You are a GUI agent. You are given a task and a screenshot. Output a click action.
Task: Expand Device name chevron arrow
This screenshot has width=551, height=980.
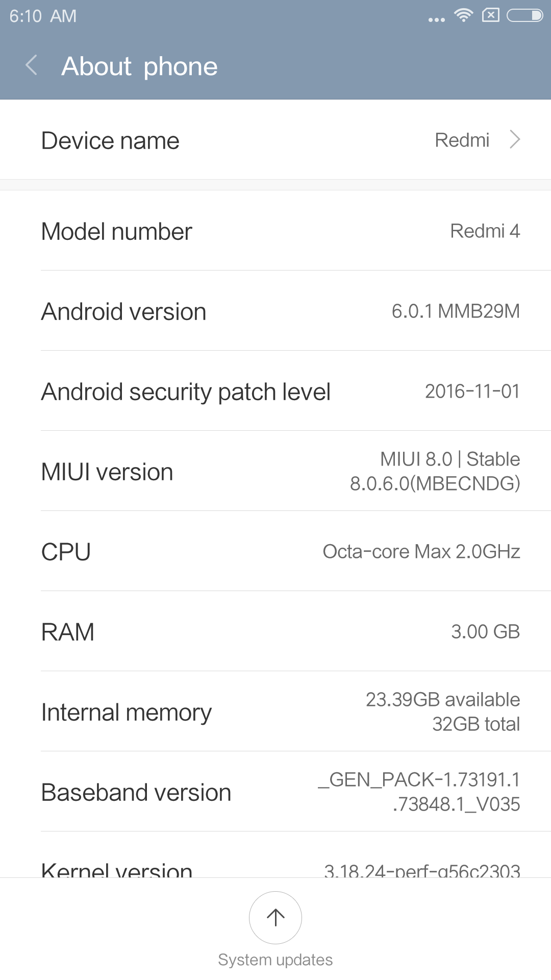pos(515,139)
